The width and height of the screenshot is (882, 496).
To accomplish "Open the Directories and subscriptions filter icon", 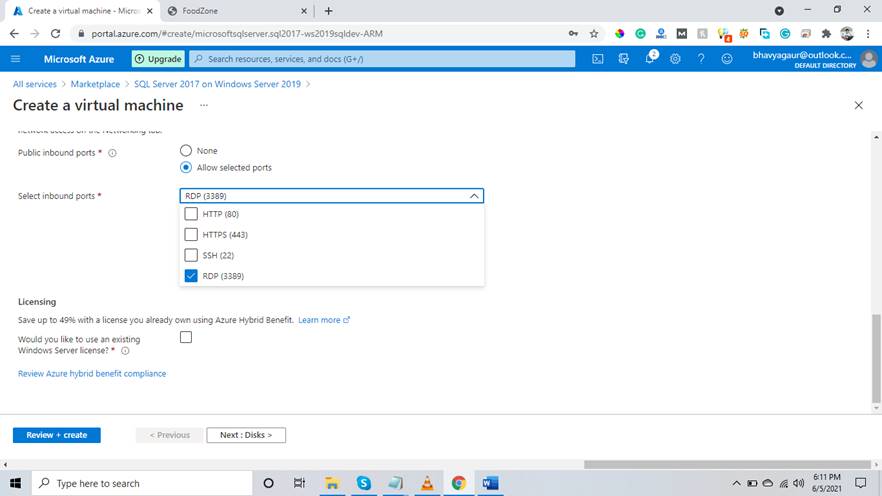I will coord(623,58).
